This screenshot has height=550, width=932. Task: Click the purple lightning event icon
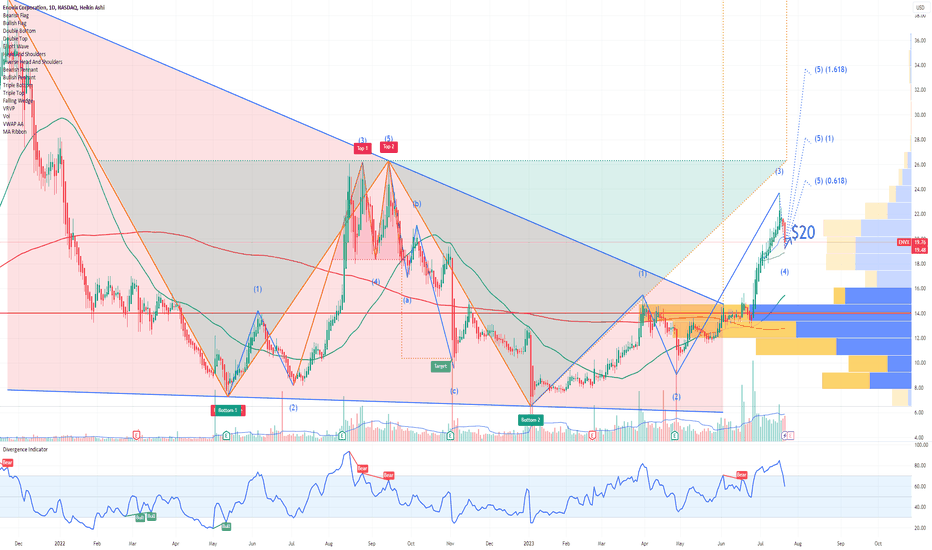pos(784,436)
